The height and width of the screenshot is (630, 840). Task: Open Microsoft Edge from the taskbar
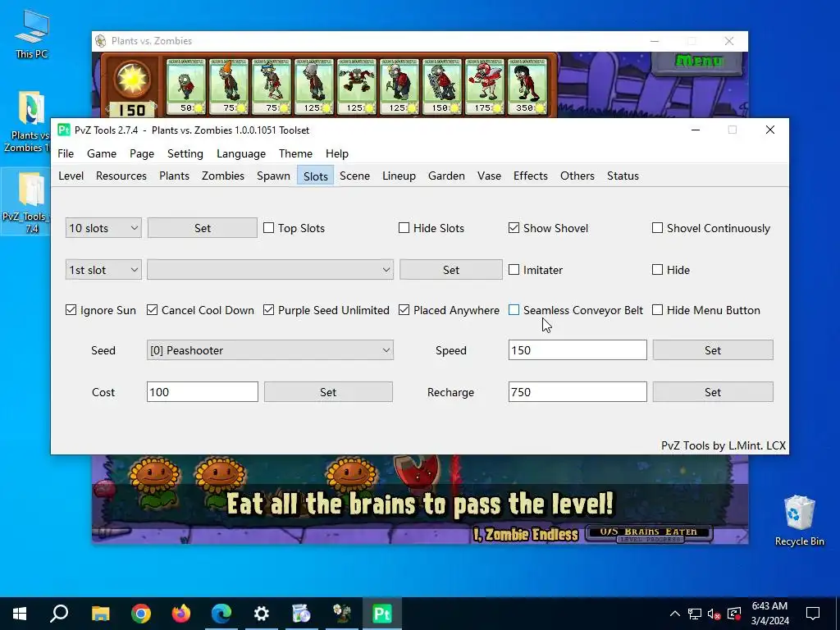[221, 614]
